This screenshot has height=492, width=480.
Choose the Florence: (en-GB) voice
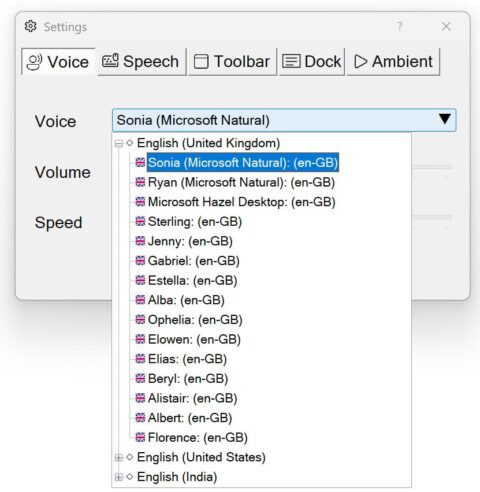click(x=198, y=438)
